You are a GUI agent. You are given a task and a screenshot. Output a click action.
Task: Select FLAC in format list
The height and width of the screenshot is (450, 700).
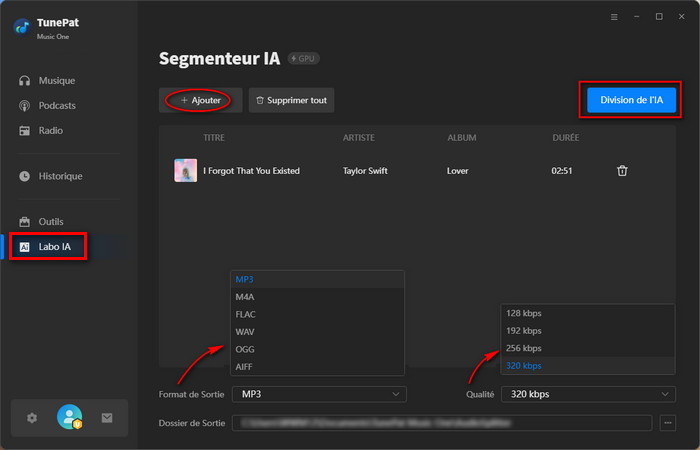point(317,314)
